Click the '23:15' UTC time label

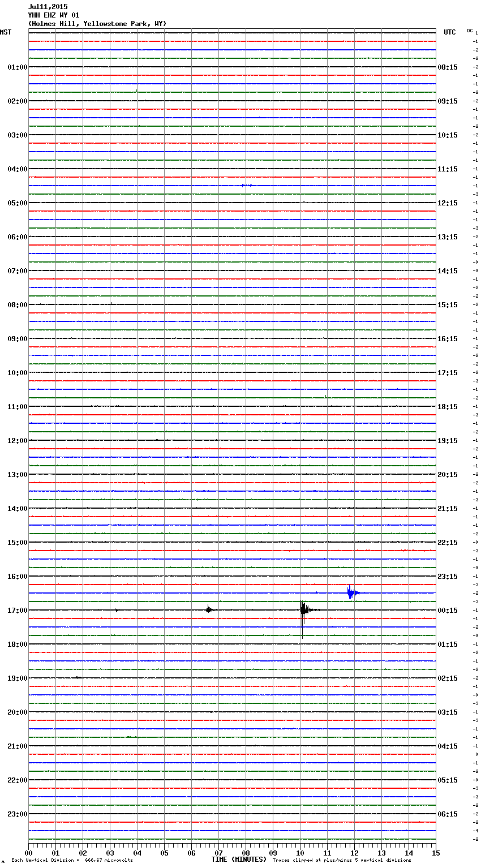tap(448, 577)
